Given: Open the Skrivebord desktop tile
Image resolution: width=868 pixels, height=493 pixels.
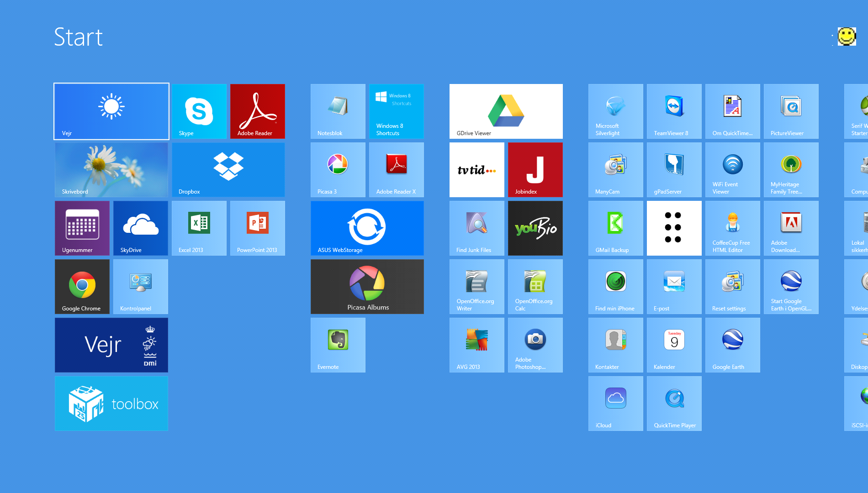Looking at the screenshot, I should click(111, 170).
